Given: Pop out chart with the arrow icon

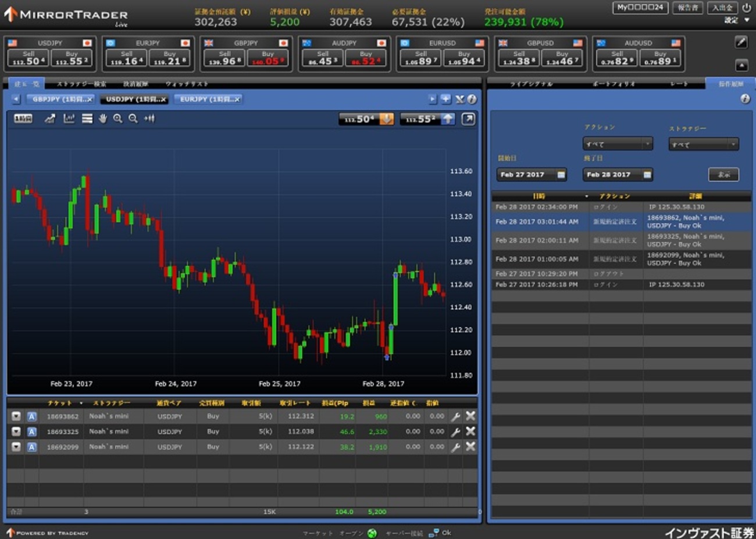Looking at the screenshot, I should click(x=468, y=119).
